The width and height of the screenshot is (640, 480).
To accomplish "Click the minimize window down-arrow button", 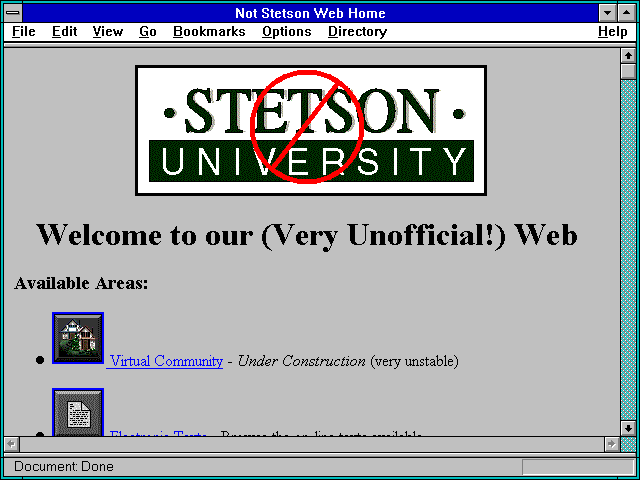I will pos(607,13).
